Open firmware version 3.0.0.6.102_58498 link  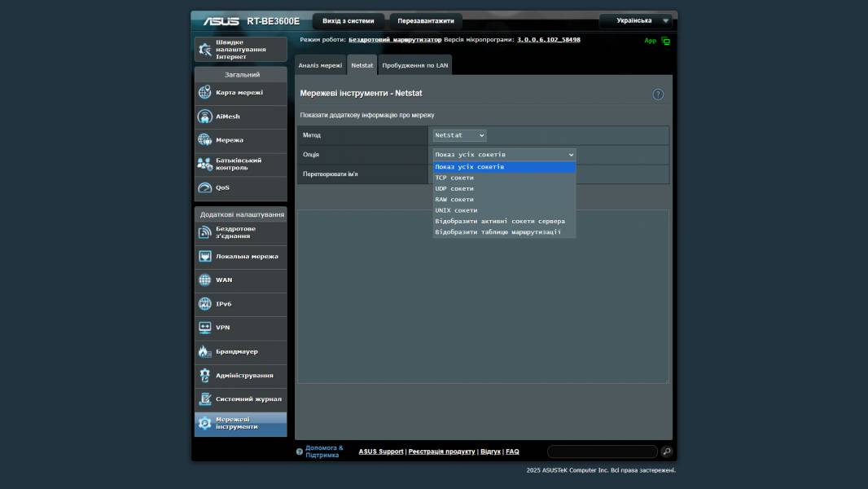pyautogui.click(x=549, y=40)
